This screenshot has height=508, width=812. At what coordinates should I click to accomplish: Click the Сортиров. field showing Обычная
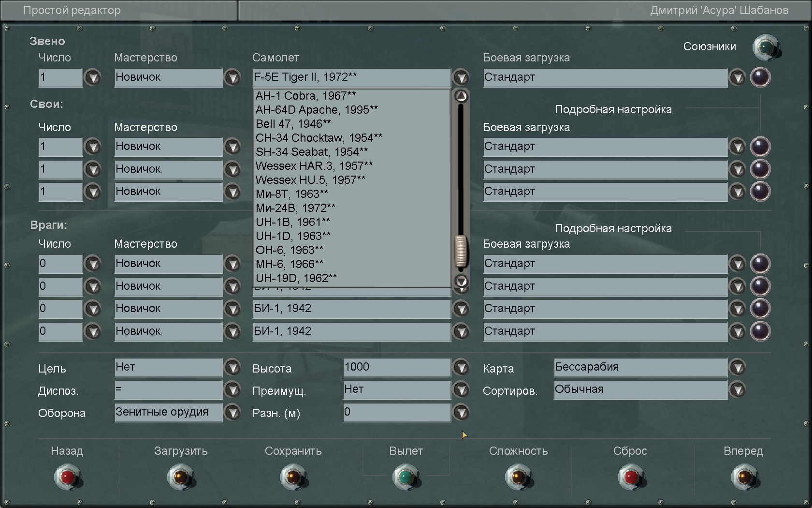click(640, 389)
